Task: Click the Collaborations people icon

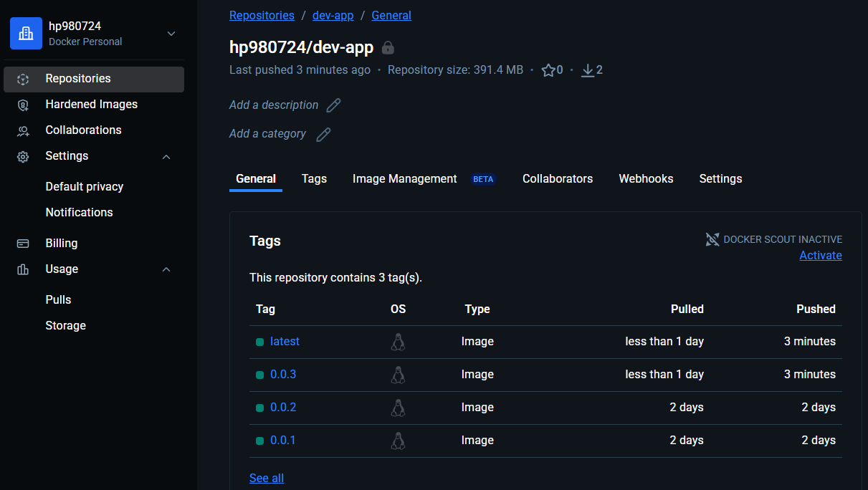Action: pyautogui.click(x=23, y=131)
